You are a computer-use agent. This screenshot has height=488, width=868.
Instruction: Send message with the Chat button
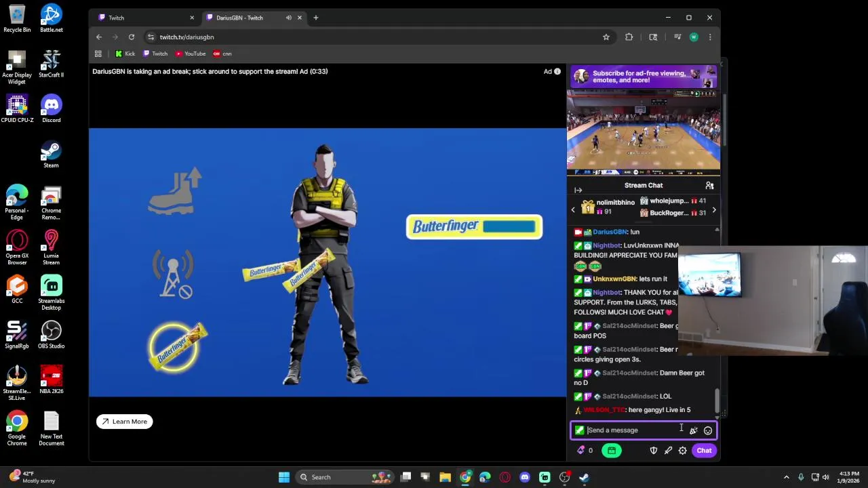click(x=704, y=451)
